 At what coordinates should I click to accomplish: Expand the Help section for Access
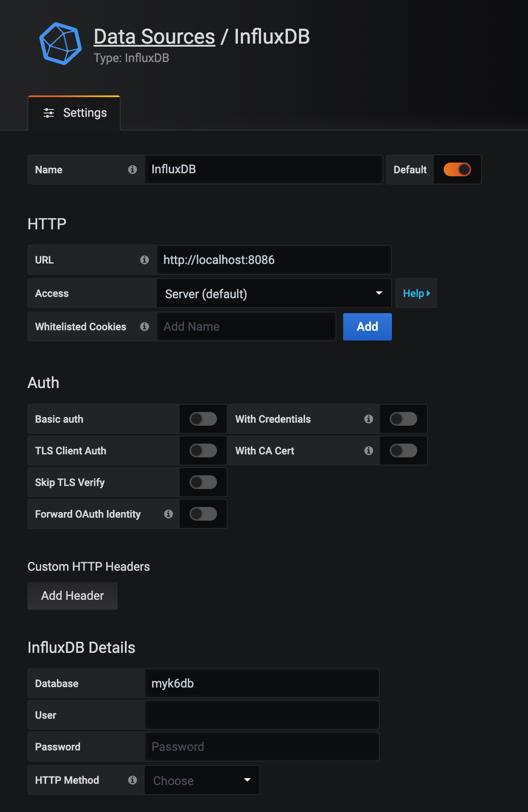click(416, 293)
